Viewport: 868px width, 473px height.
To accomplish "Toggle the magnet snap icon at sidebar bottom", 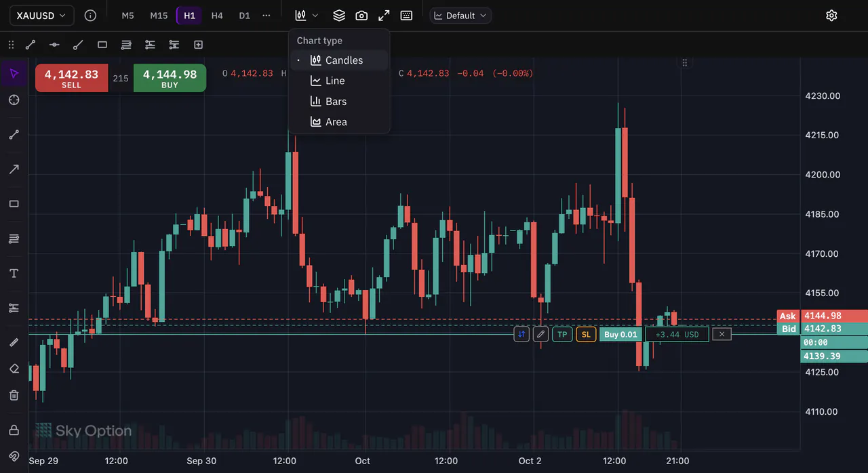I will pos(14,456).
